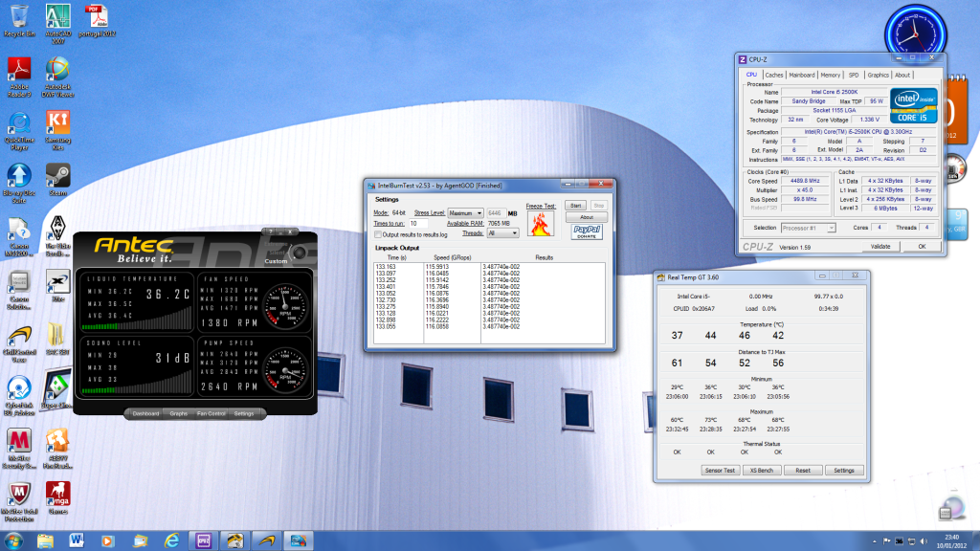Open the Samsung Kies shortcut
The image size is (980, 551).
tap(57, 131)
